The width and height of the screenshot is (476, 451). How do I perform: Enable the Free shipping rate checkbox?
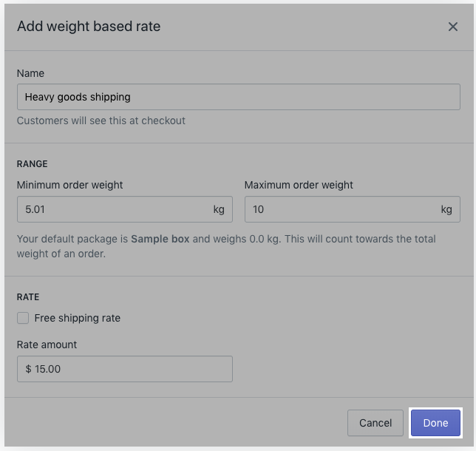click(23, 318)
